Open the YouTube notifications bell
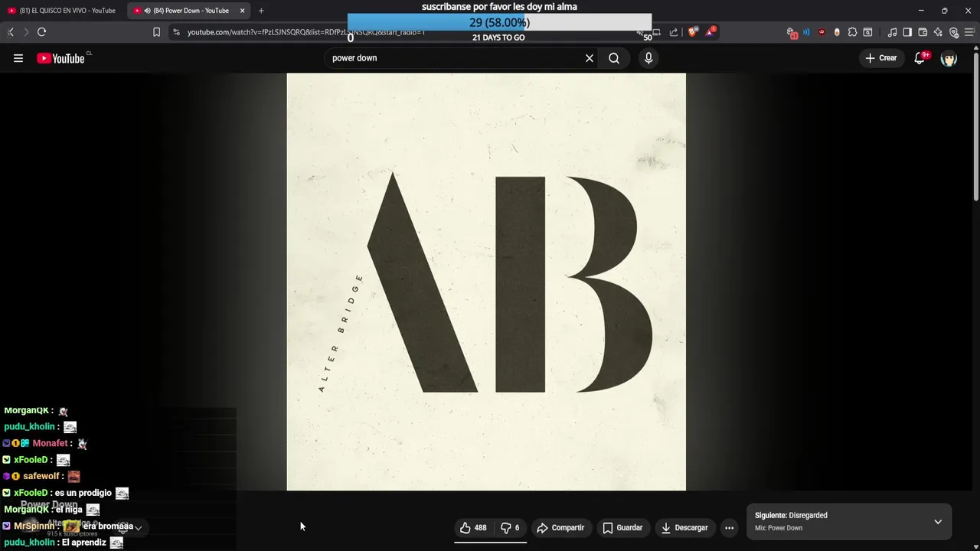This screenshot has height=551, width=980. 920,58
